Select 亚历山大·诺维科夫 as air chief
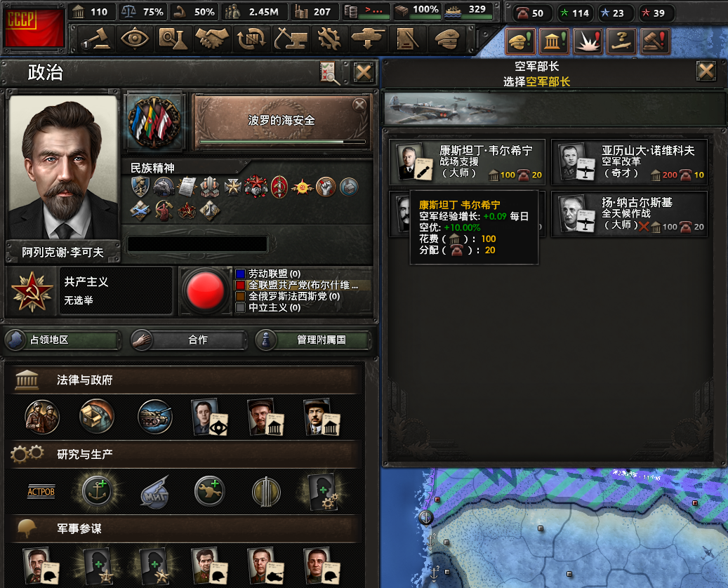This screenshot has width=728, height=588. pyautogui.click(x=629, y=162)
